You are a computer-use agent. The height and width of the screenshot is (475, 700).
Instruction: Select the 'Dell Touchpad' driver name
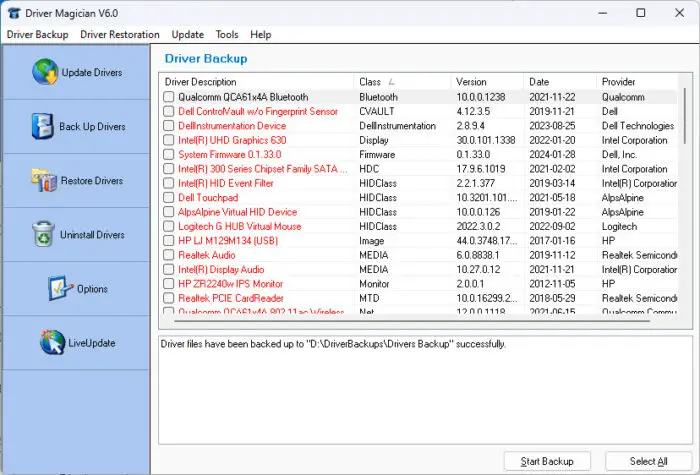click(x=208, y=197)
